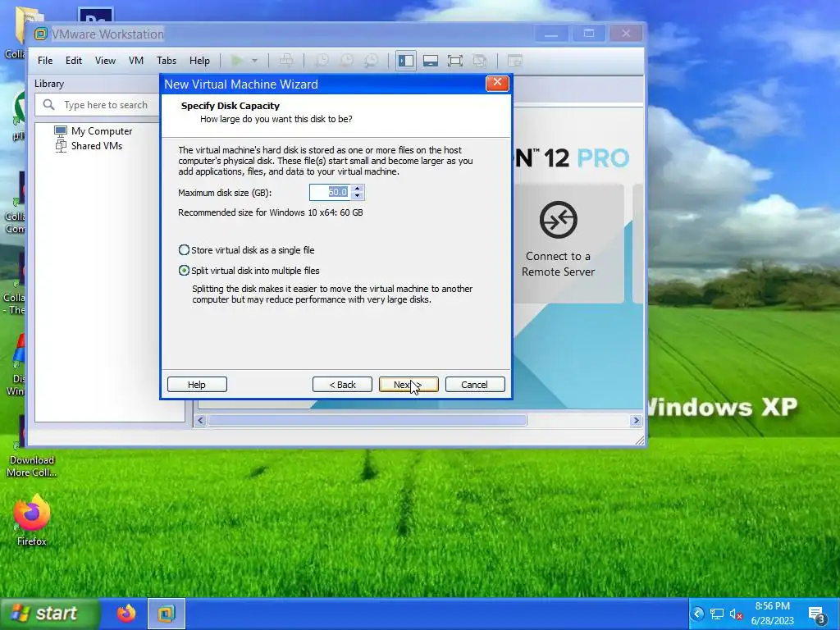Image resolution: width=840 pixels, height=630 pixels.
Task: Click the Next button in the wizard
Action: pos(409,385)
